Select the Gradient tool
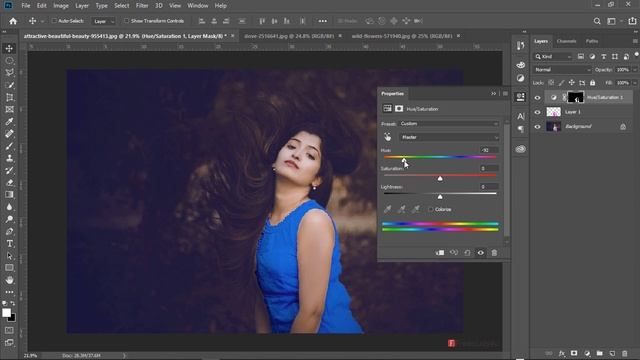 pos(9,195)
